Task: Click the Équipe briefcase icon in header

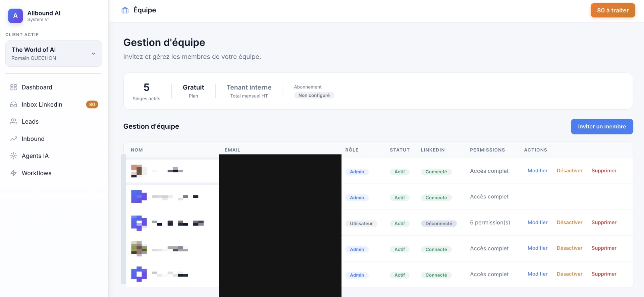Action: coord(125,10)
